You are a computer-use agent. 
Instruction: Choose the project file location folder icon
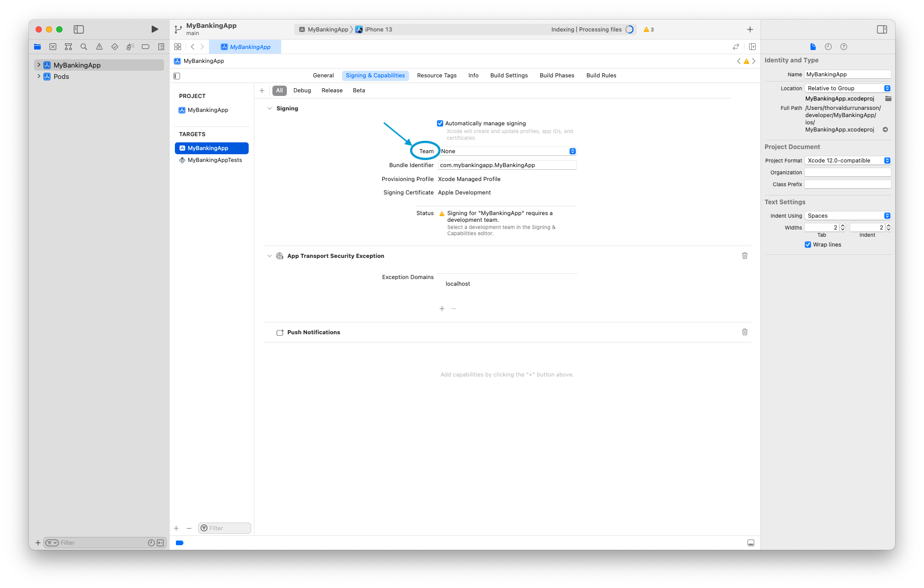(x=888, y=99)
